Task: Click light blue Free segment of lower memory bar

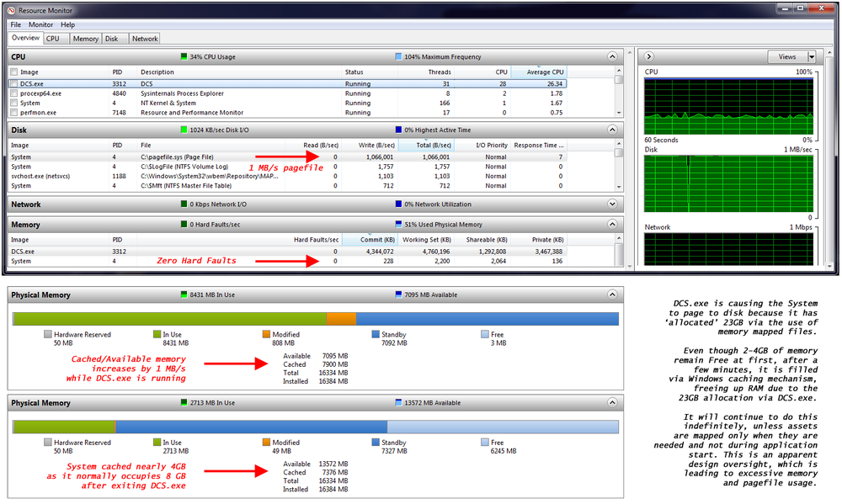Action: [503, 427]
